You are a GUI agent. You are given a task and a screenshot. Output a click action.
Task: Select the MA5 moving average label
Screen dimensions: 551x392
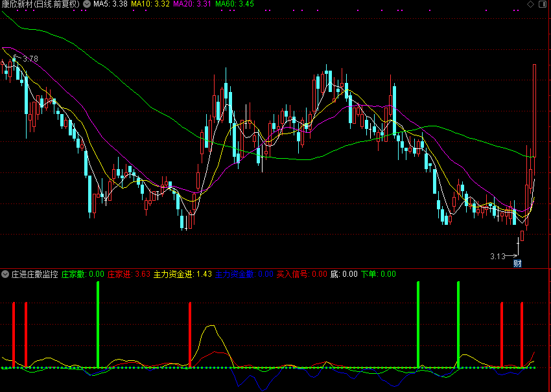coord(110,4)
